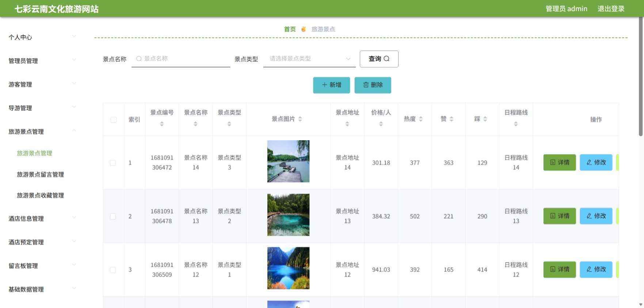Sort table by 日程路线 column arrows
This screenshot has height=308, width=644.
click(516, 124)
